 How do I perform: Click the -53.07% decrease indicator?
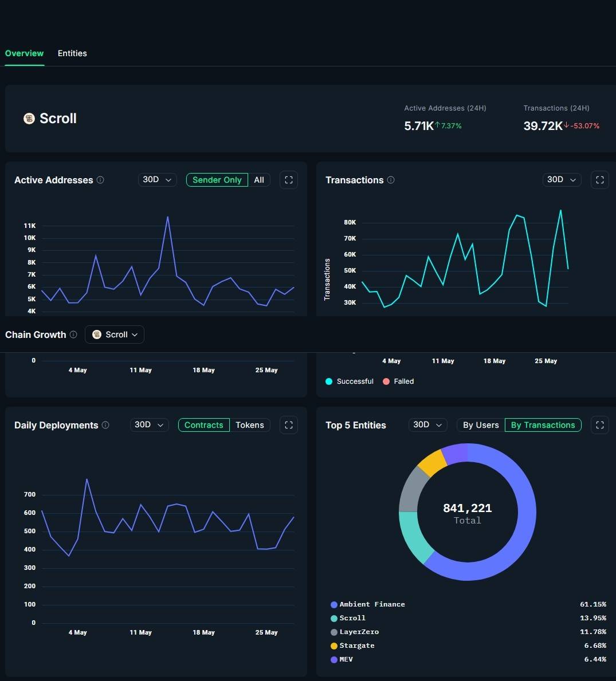coord(582,126)
